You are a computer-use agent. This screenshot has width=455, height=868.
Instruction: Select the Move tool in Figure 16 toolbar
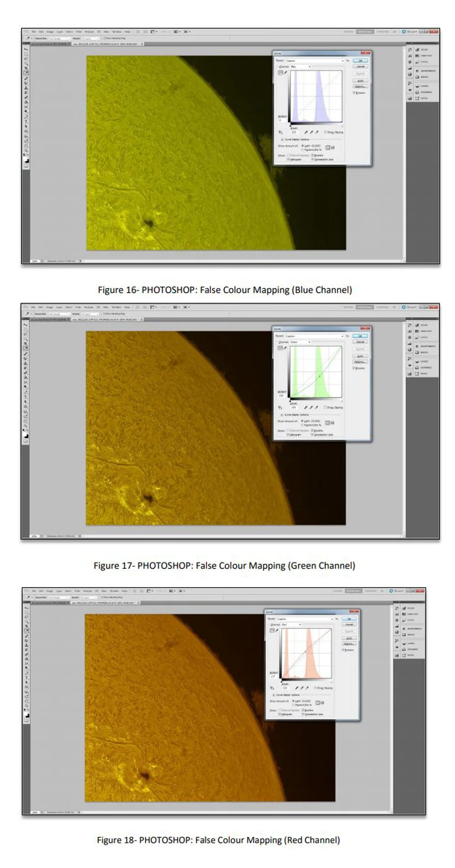tap(26, 49)
